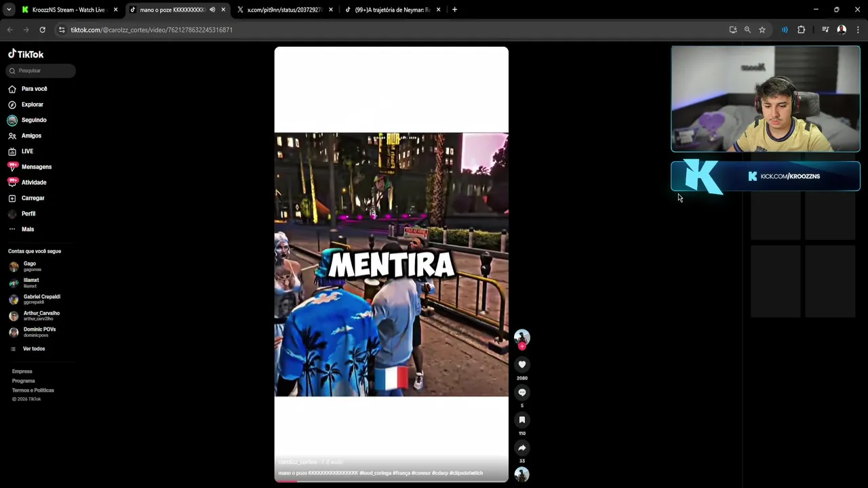The image size is (868, 488).
Task: Pause the playing TikTok video
Action: tap(391, 264)
